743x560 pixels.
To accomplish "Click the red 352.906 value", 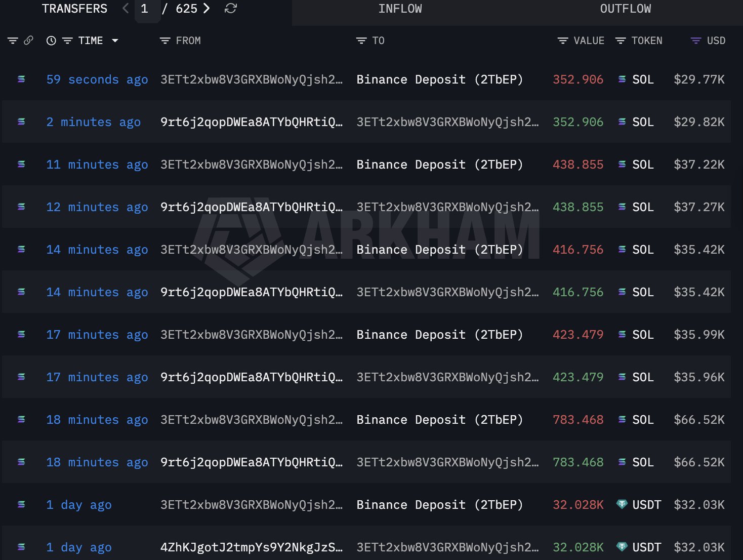I will [578, 79].
